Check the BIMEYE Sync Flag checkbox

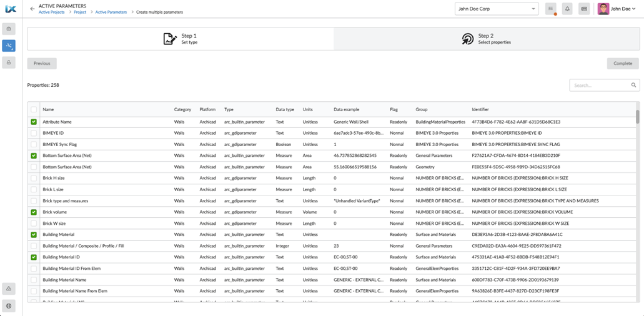34,144
